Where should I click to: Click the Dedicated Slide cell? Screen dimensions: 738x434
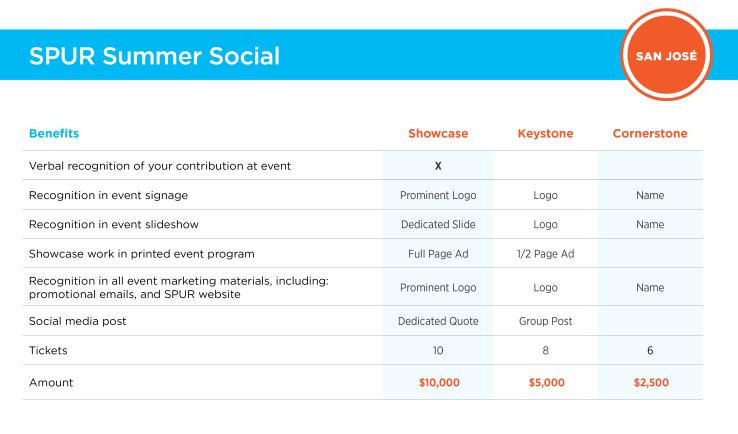[438, 225]
